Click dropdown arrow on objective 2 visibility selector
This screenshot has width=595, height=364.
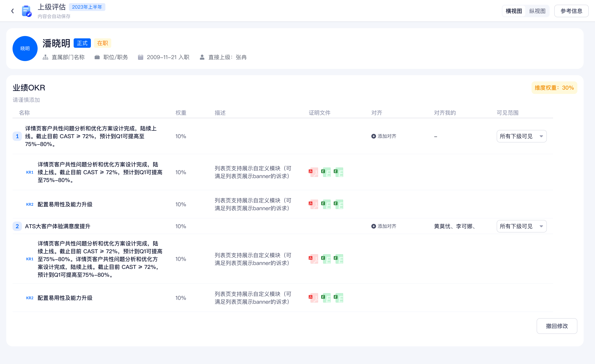[541, 226]
